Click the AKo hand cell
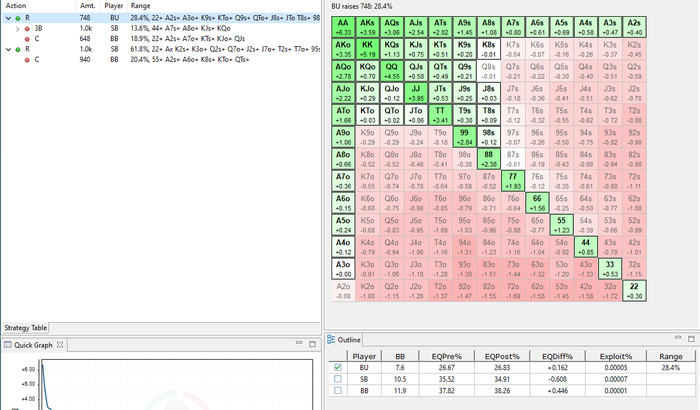700x410 pixels. [343, 49]
